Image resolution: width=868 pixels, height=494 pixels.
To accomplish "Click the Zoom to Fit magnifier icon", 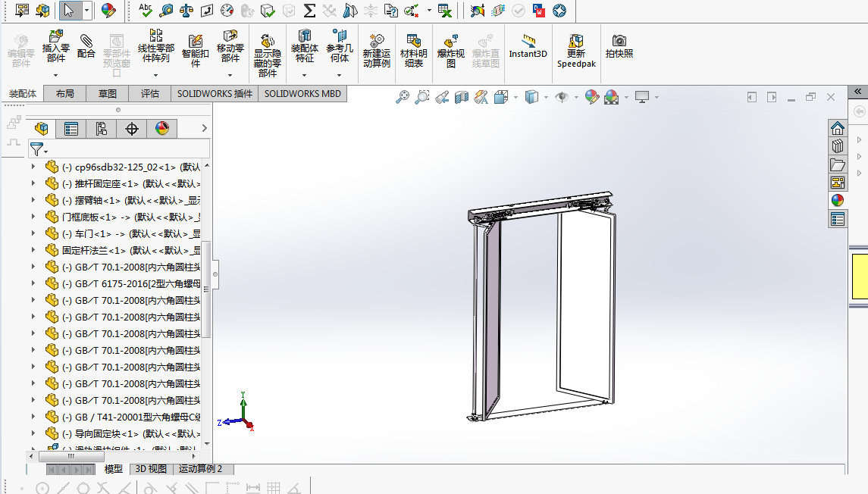I will click(x=403, y=98).
